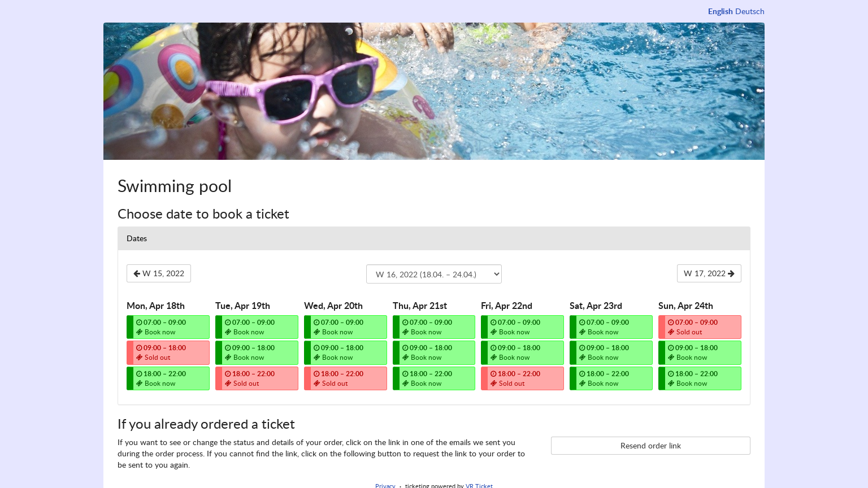This screenshot has height=488, width=868.
Task: Open the Privacy link in the footer
Action: (385, 485)
